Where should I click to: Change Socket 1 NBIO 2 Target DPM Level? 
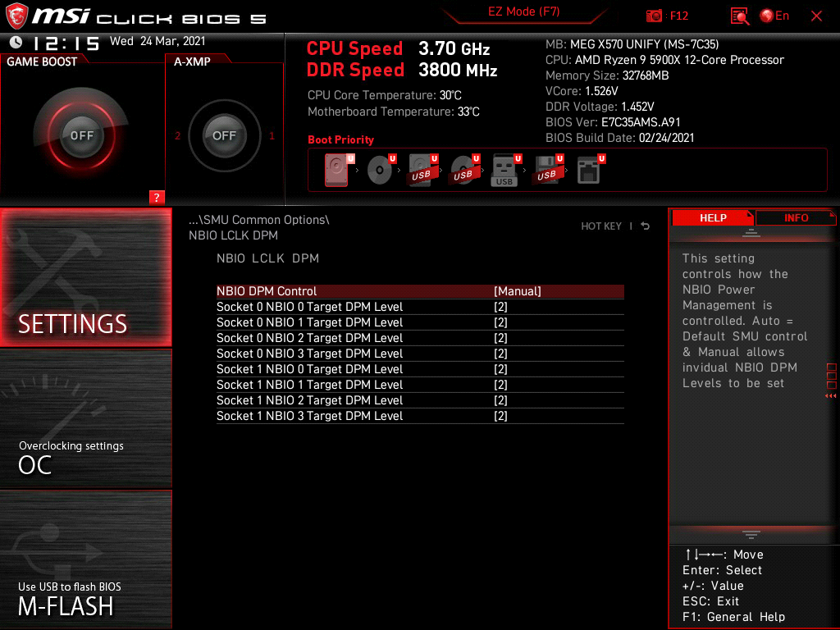420,400
